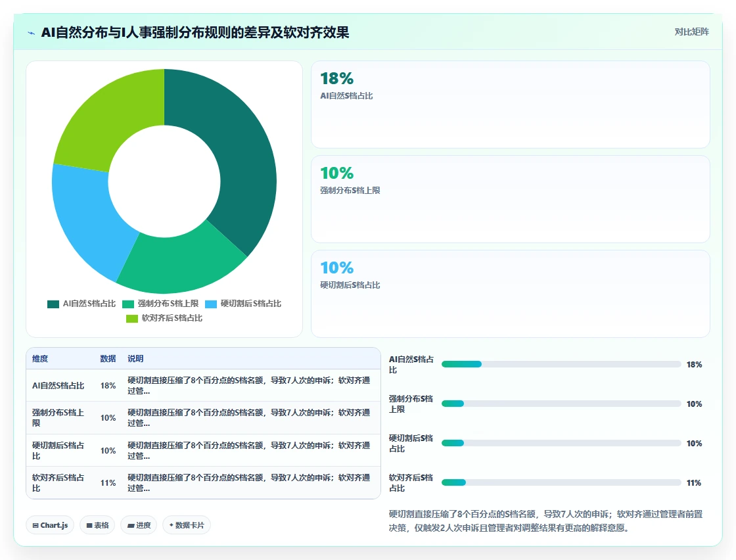
Task: Click the 软对齐后S档占比 progress bar
Action: pyautogui.click(x=561, y=482)
